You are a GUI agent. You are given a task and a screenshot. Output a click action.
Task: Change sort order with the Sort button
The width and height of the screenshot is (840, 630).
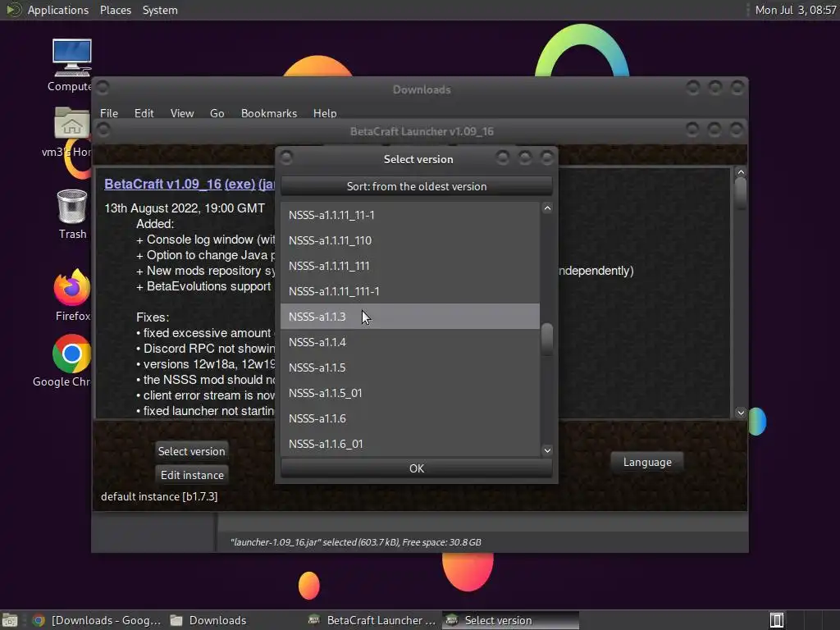416,186
